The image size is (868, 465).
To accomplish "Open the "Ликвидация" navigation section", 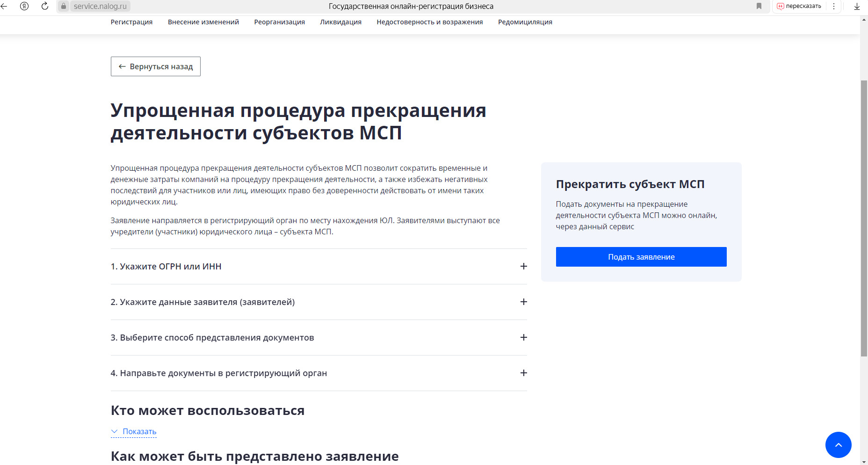I will pos(340,22).
